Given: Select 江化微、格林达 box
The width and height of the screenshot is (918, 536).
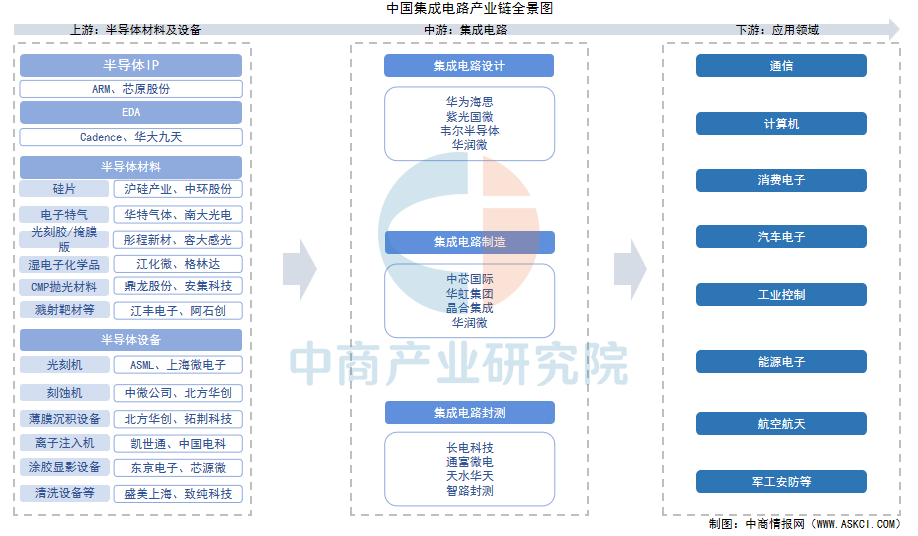Looking at the screenshot, I should point(178,264).
